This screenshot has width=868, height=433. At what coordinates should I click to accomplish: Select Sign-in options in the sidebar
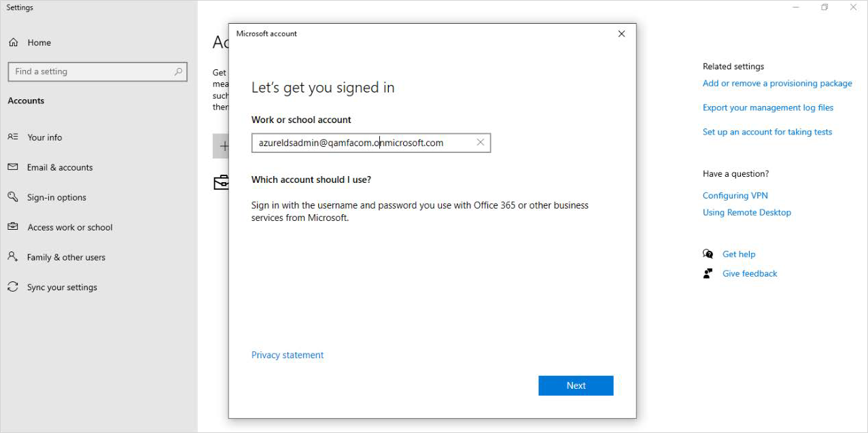[56, 197]
